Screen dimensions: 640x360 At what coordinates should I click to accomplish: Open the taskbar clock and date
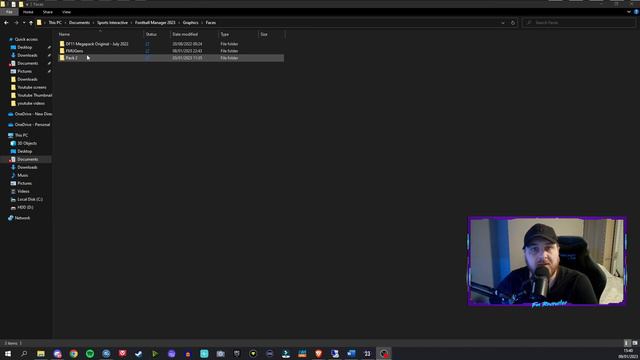tap(628, 353)
